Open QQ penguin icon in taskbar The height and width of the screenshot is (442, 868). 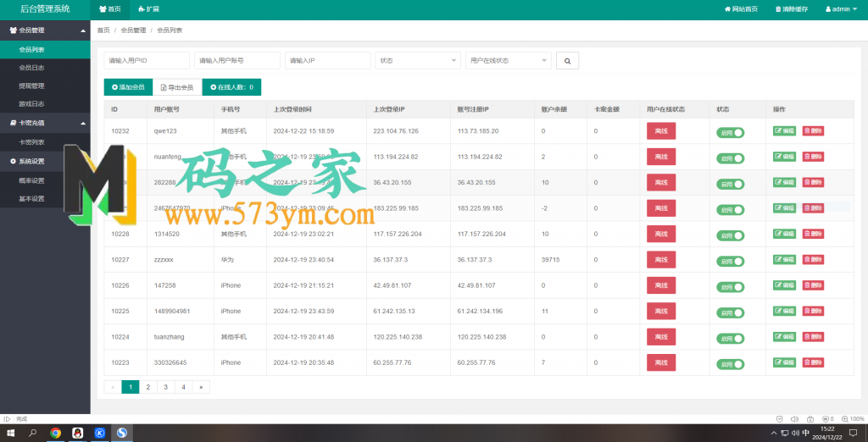(x=77, y=434)
